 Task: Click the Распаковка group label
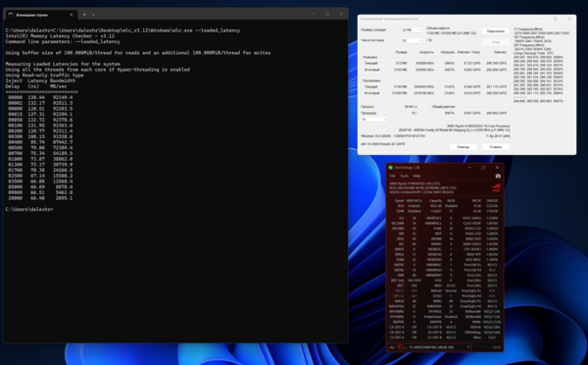(x=371, y=80)
